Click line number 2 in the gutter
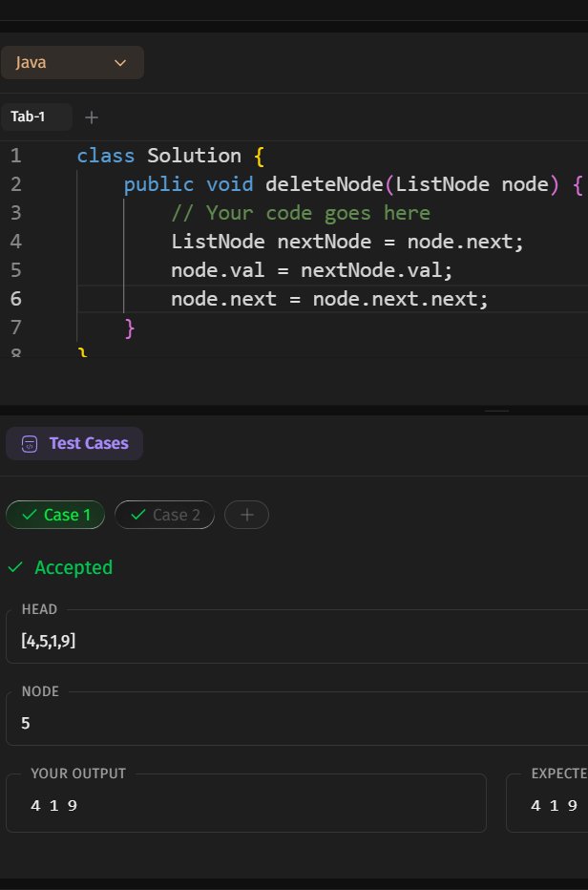The width and height of the screenshot is (588, 890). tap(16, 184)
